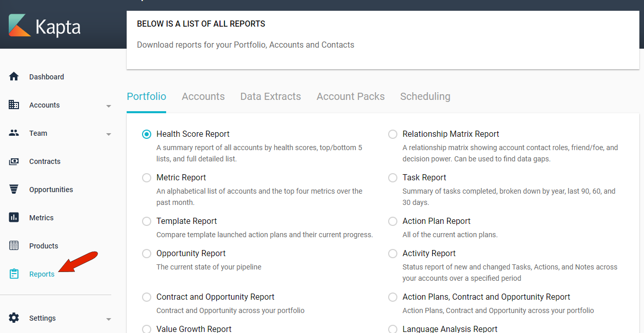Viewport: 644px width, 333px height.
Task: Choose the Relationship Matrix Report option
Action: pos(393,134)
